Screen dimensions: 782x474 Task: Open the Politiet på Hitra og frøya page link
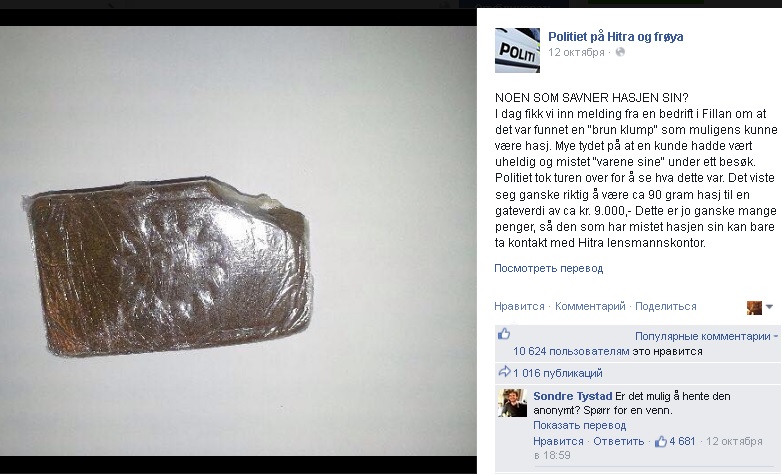pos(615,36)
